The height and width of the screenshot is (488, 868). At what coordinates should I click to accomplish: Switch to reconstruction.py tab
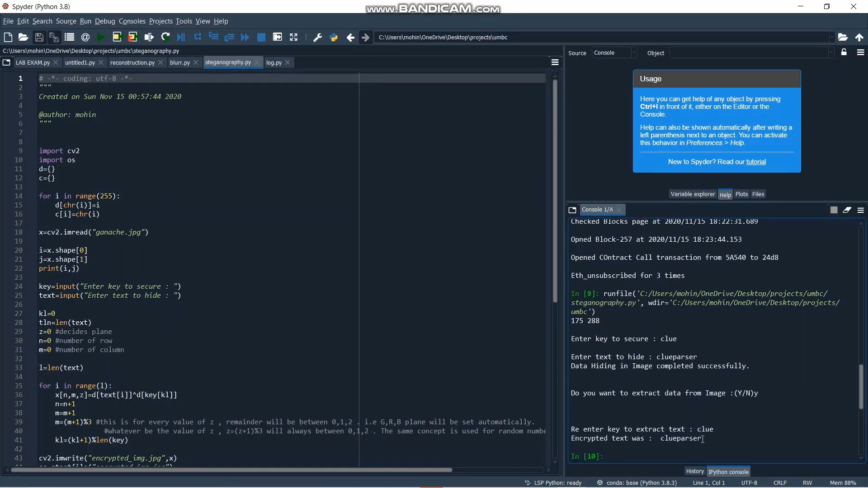click(x=132, y=62)
